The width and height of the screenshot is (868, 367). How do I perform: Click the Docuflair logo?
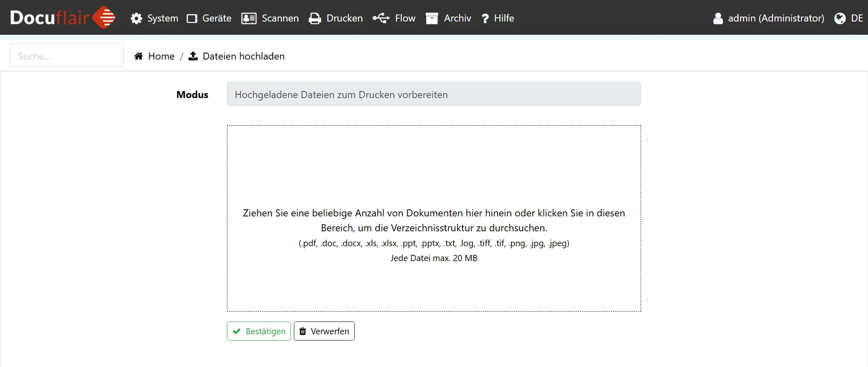point(62,18)
